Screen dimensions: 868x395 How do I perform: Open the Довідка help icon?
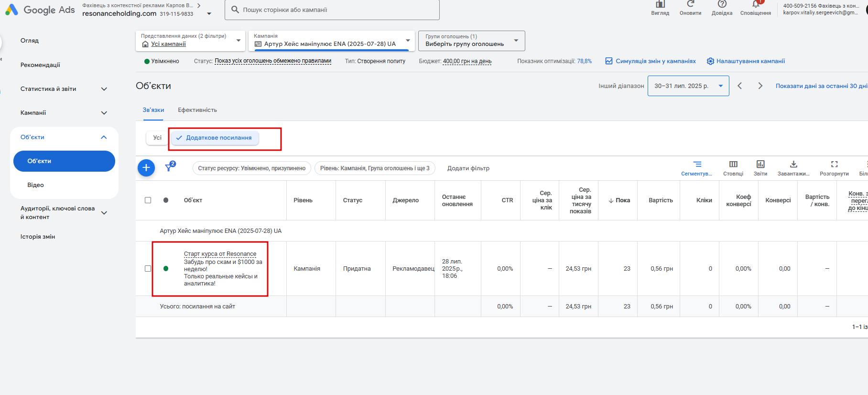722,4
